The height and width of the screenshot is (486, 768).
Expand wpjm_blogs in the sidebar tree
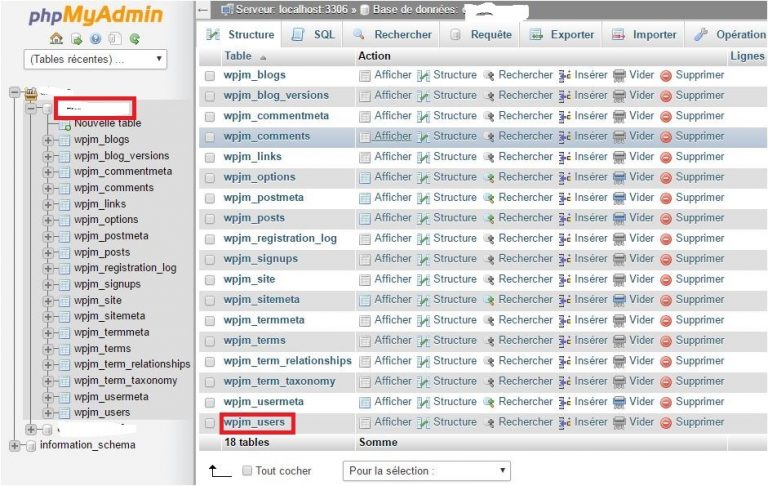pos(48,141)
